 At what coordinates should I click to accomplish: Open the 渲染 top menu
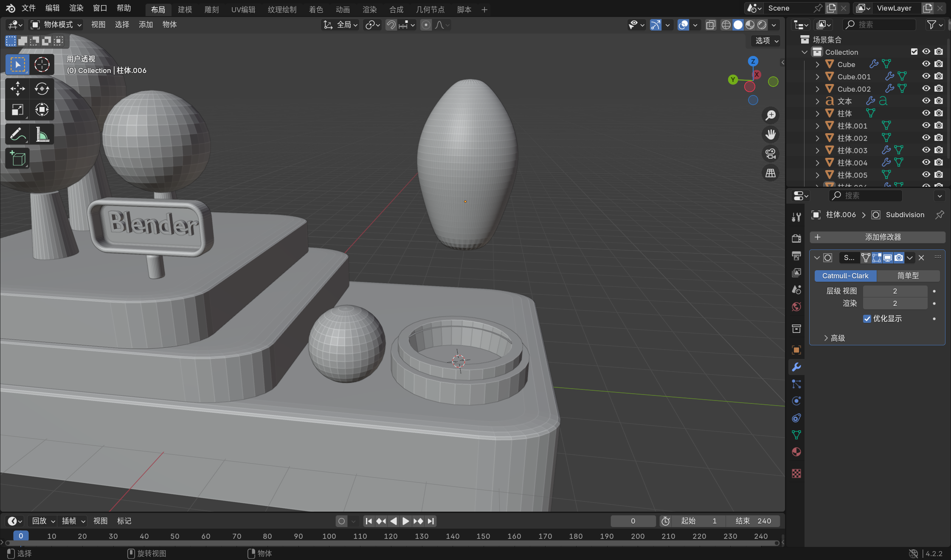[x=76, y=8]
